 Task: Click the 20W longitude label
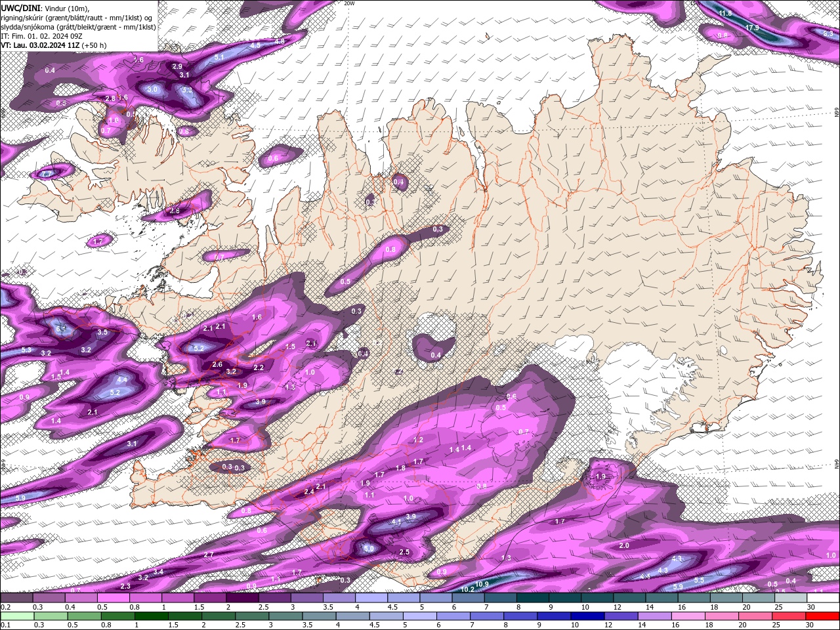click(349, 3)
